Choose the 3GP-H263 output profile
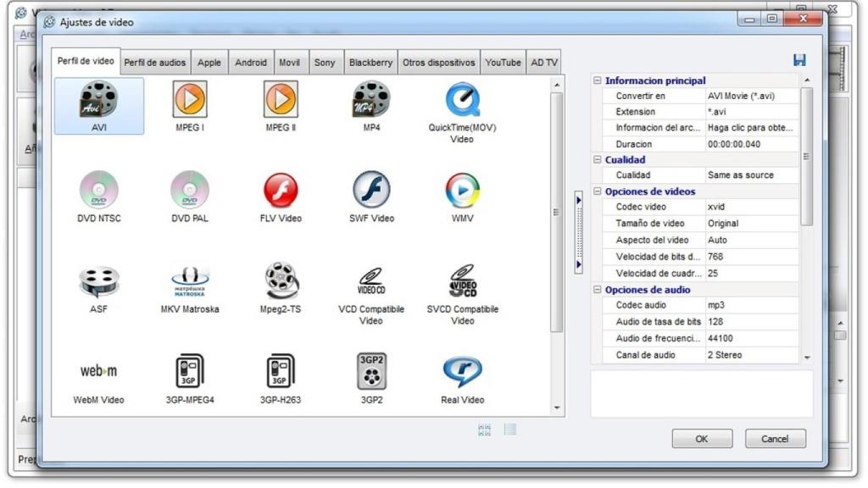Screen dimensions: 868x488 [x=280, y=371]
